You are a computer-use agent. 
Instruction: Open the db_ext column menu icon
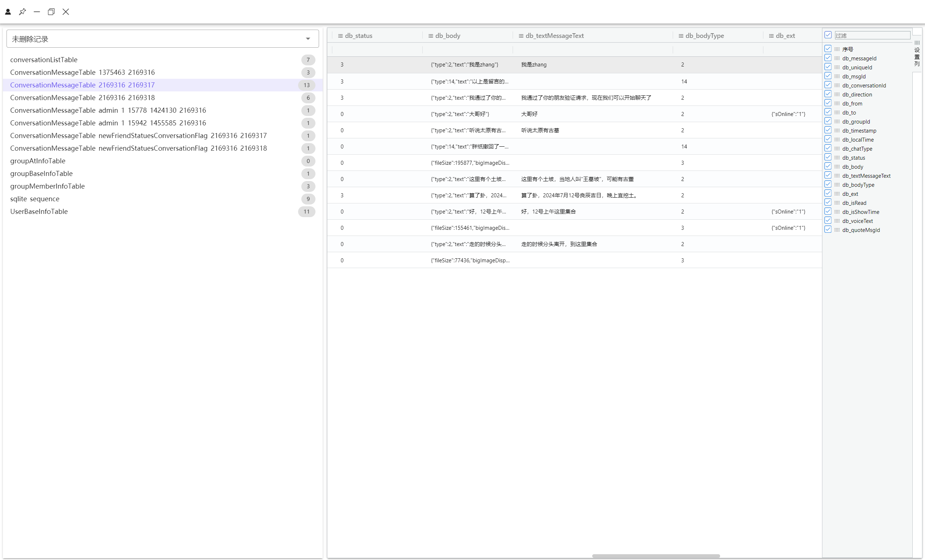[771, 36]
